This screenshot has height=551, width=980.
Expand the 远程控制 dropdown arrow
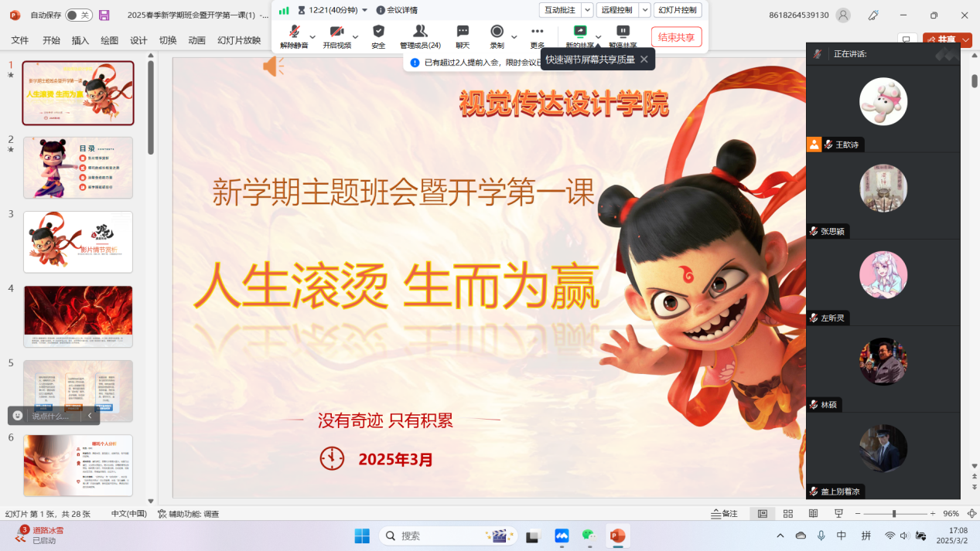coord(644,10)
